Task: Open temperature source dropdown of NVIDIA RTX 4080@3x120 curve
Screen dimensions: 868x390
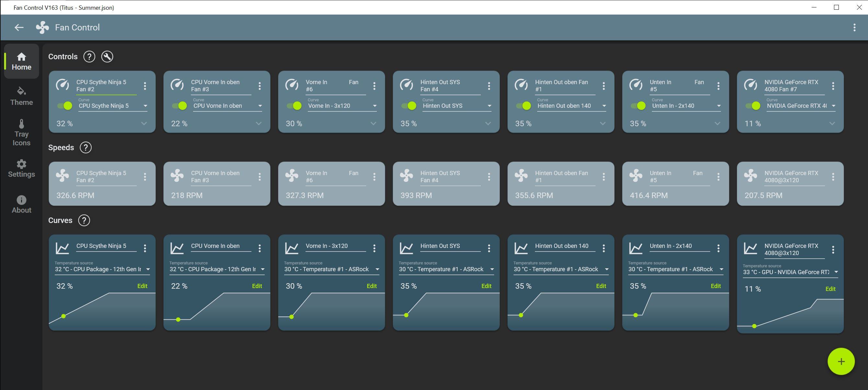Action: pyautogui.click(x=791, y=272)
